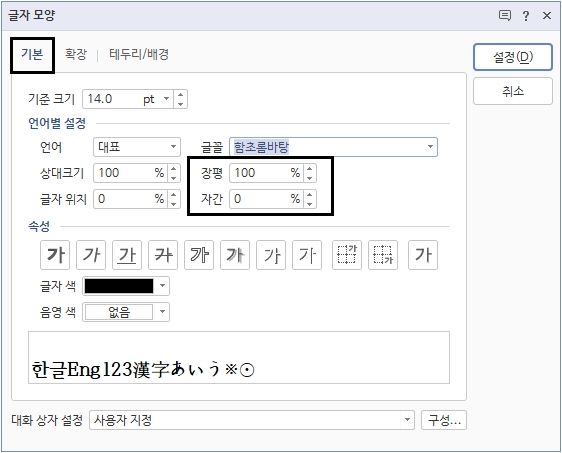Click the 글자 위치 0 input field
Image resolution: width=562 pixels, height=453 pixels.
pos(130,199)
